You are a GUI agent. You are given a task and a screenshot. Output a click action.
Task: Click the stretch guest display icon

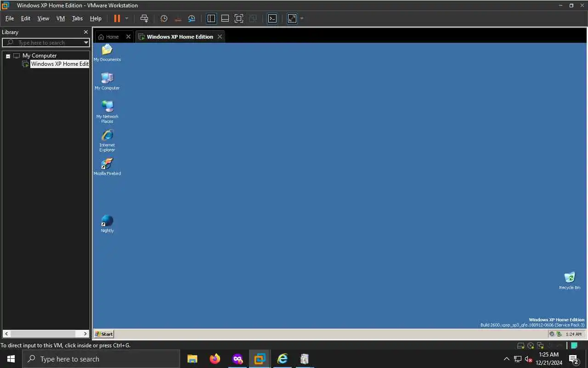(292, 18)
